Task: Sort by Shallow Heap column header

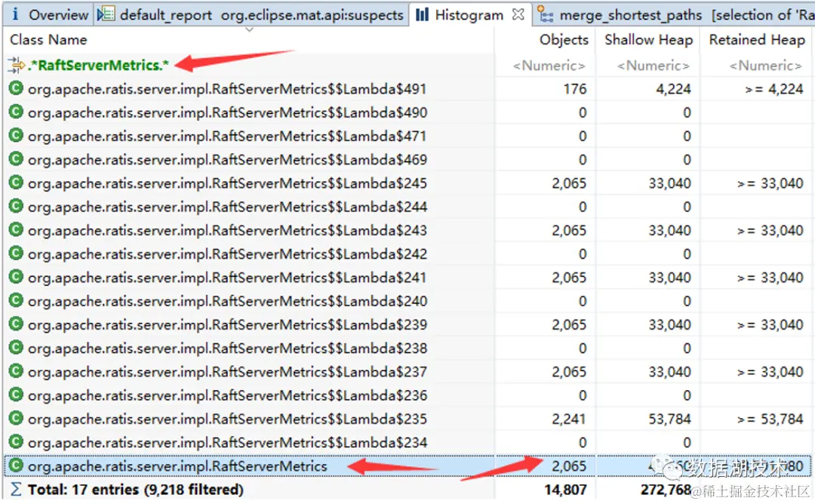Action: point(648,39)
